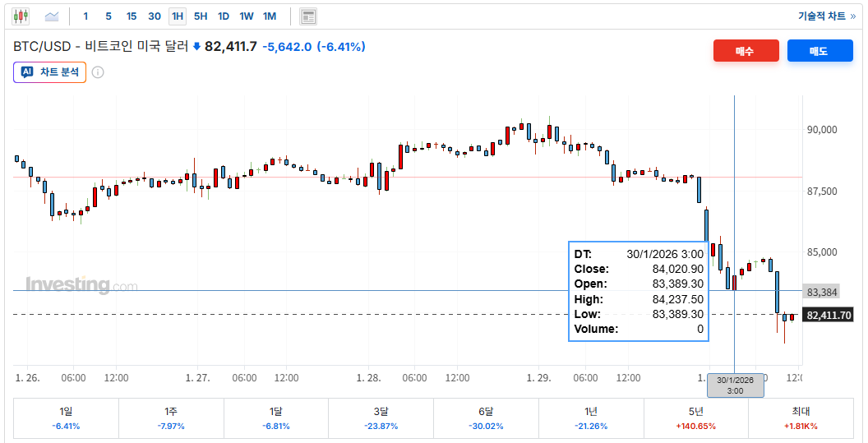868x443 pixels.
Task: Show the 1주 performance range
Action: click(x=171, y=418)
